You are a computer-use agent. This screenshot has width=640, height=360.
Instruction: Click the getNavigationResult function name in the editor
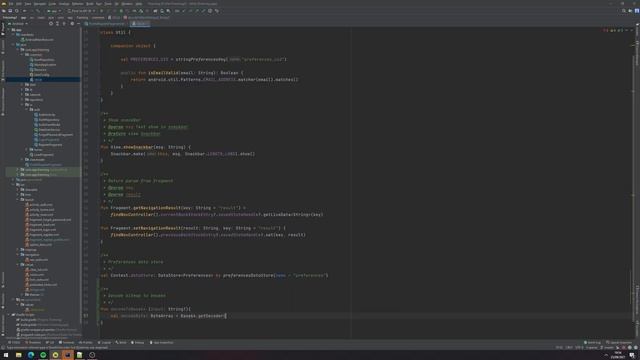tap(157, 208)
